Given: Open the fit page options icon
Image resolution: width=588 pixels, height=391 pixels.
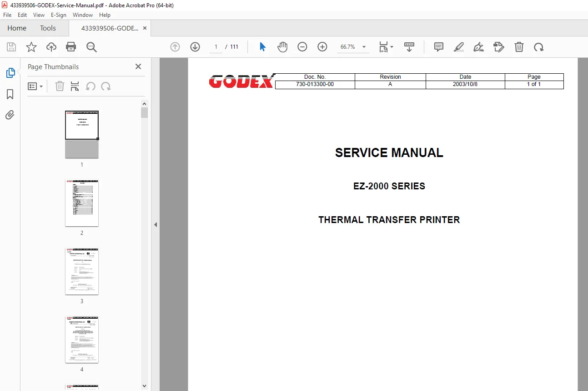Looking at the screenshot, I should (x=386, y=47).
